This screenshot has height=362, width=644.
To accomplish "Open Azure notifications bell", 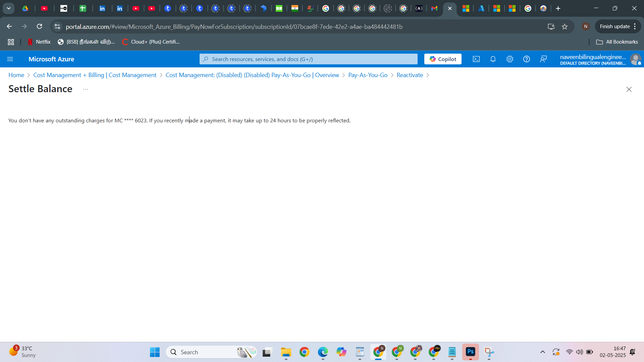I will (x=493, y=59).
